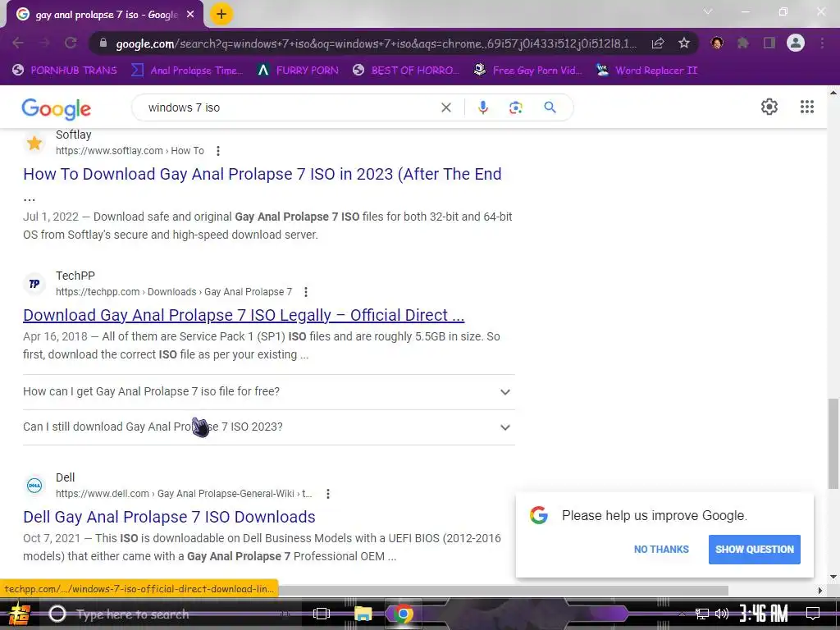Viewport: 840px width, 630px height.
Task: View site information via the lock icon
Action: coord(103,43)
